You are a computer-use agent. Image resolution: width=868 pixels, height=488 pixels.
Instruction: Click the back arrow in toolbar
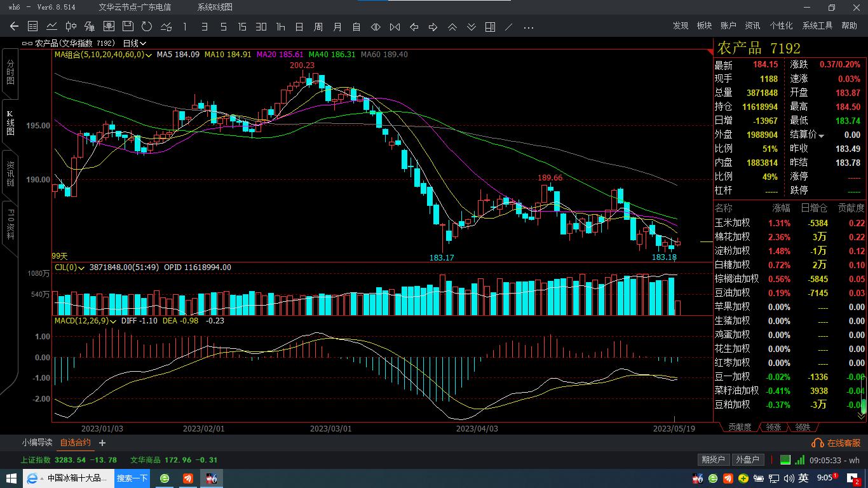tap(14, 27)
